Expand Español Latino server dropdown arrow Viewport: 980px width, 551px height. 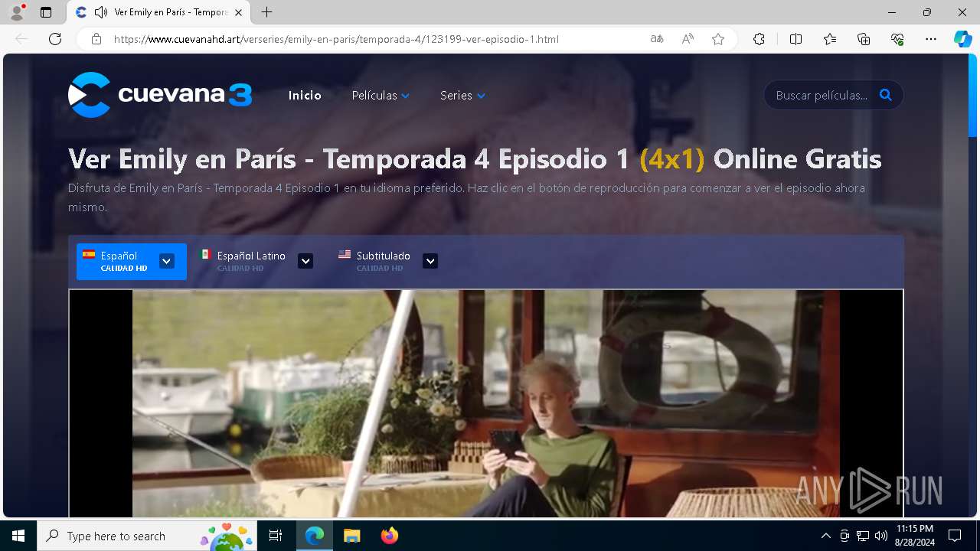(x=305, y=261)
